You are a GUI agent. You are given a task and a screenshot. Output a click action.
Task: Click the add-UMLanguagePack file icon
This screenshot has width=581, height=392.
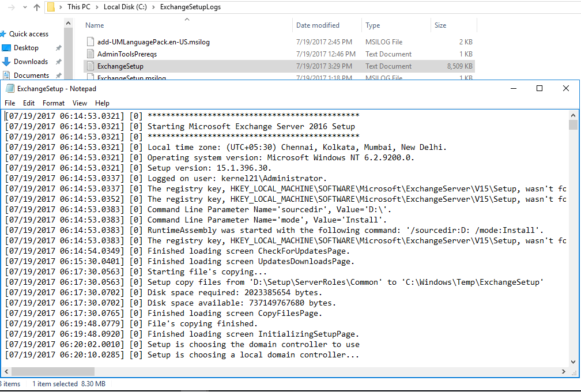click(90, 42)
